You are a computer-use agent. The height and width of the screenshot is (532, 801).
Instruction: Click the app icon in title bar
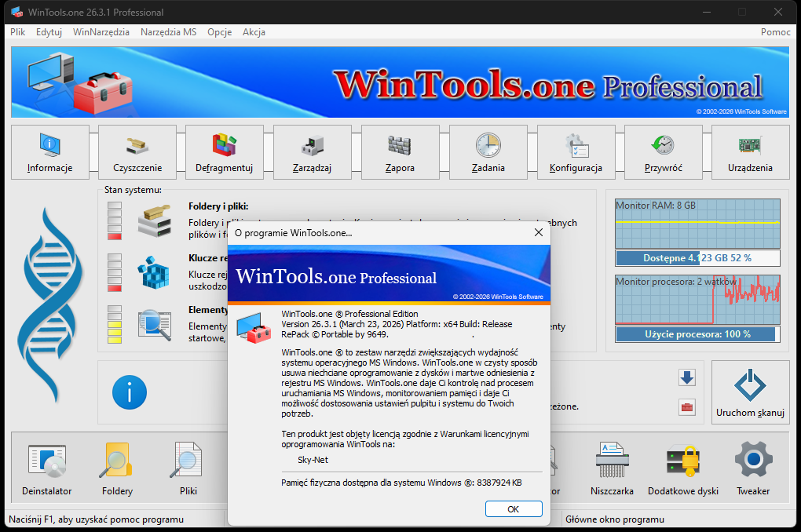[16, 12]
